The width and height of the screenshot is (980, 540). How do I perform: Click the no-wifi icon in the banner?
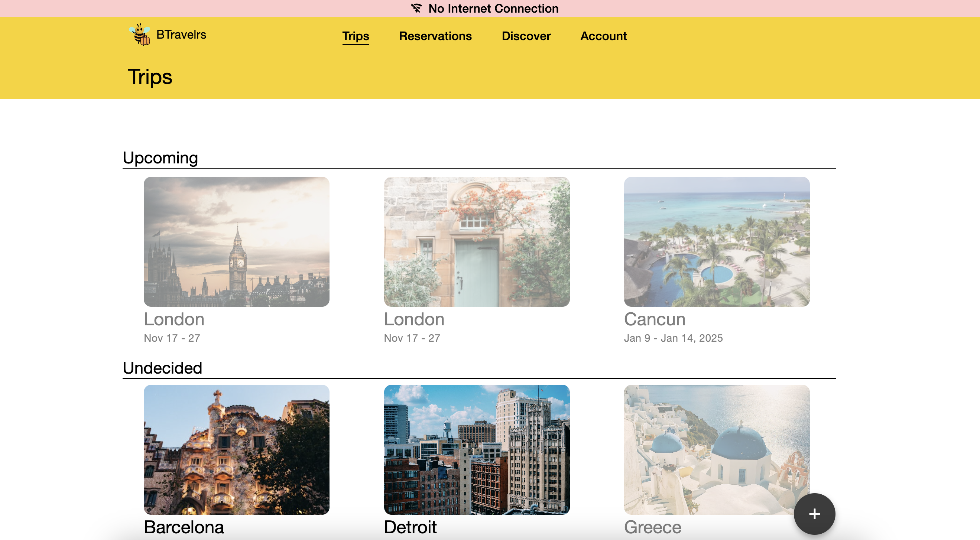tap(416, 9)
